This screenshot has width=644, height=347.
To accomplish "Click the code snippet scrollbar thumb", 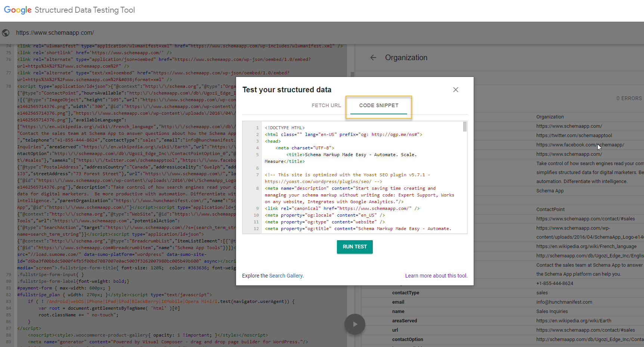I will (465, 127).
